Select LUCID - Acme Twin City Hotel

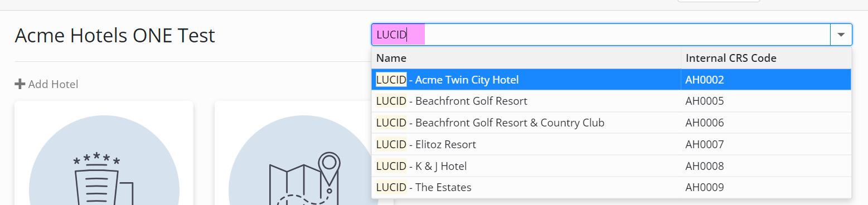coord(611,80)
